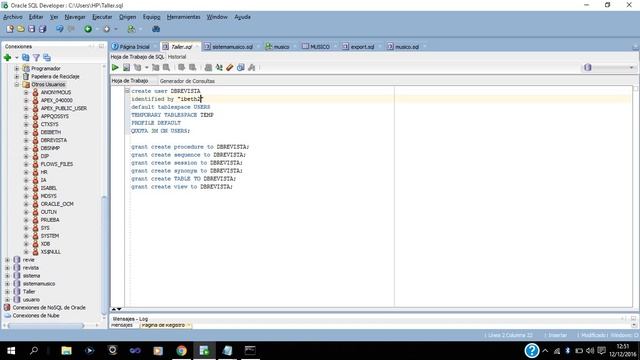Click the Schema Browser icon in Conexiones

(47, 58)
